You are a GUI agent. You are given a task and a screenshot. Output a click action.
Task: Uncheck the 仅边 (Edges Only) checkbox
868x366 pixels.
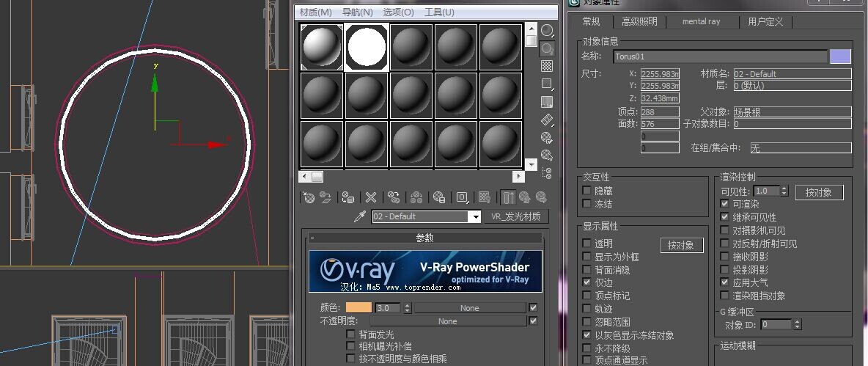coord(586,282)
